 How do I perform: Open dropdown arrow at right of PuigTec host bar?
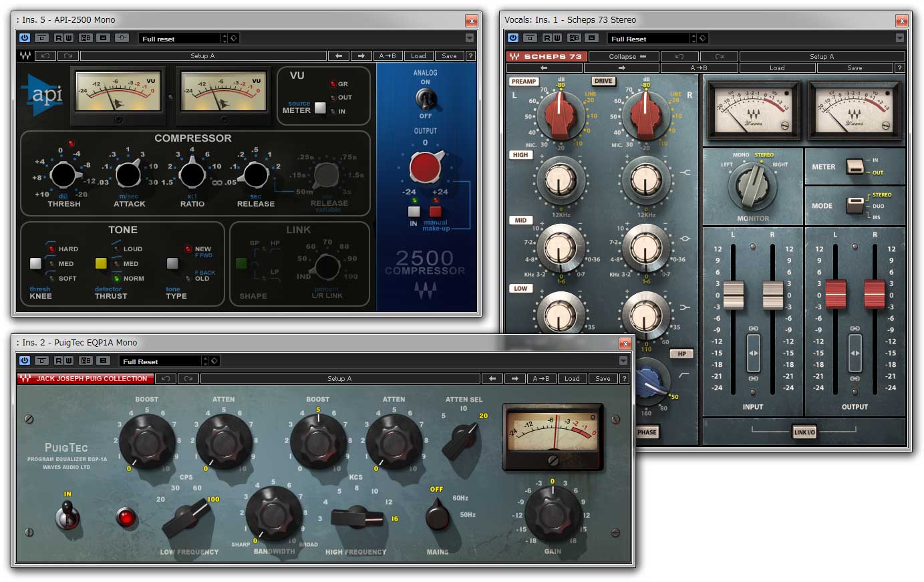point(623,361)
